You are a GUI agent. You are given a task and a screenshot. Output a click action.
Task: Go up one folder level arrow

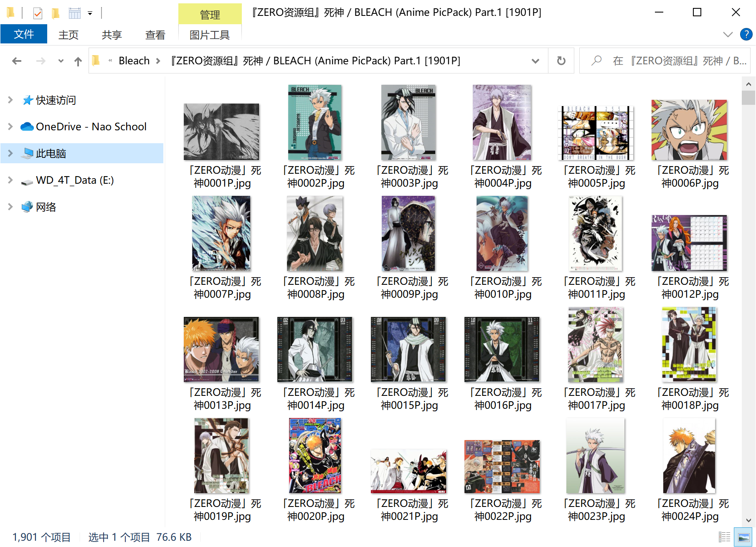point(78,61)
